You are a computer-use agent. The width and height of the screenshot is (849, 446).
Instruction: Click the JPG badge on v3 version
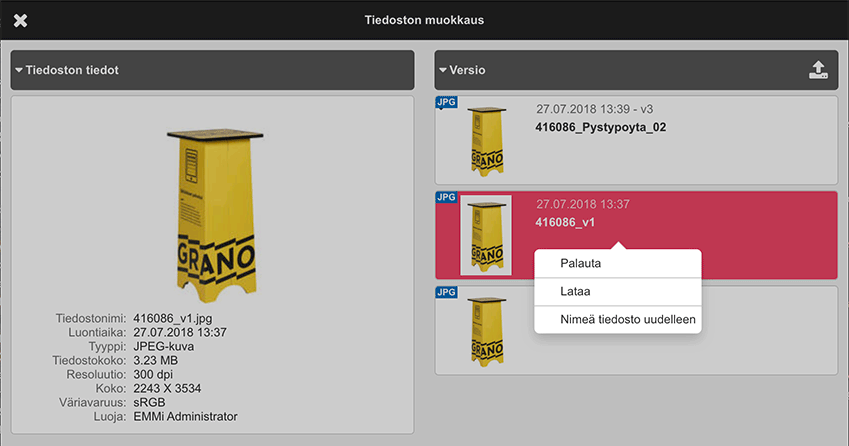coord(447,102)
